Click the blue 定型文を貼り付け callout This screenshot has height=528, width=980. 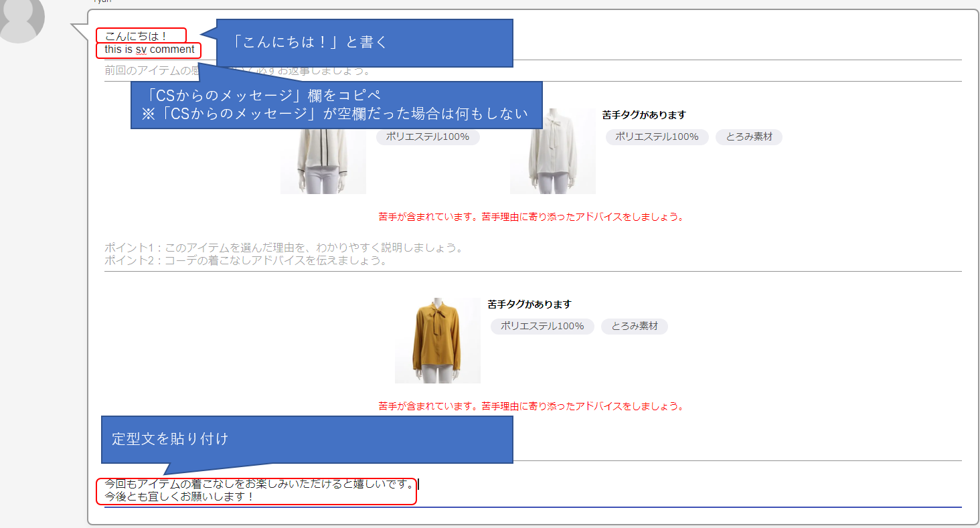[x=307, y=439]
